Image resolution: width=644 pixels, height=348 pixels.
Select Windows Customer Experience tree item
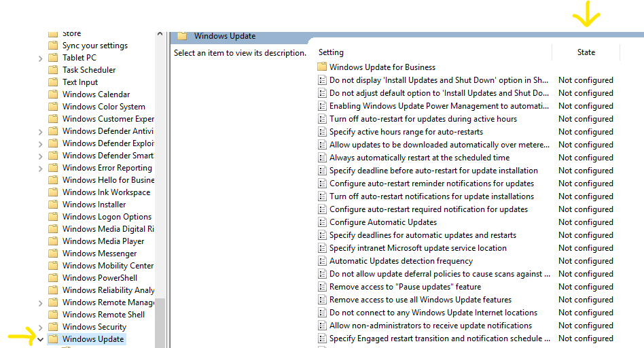pos(108,119)
